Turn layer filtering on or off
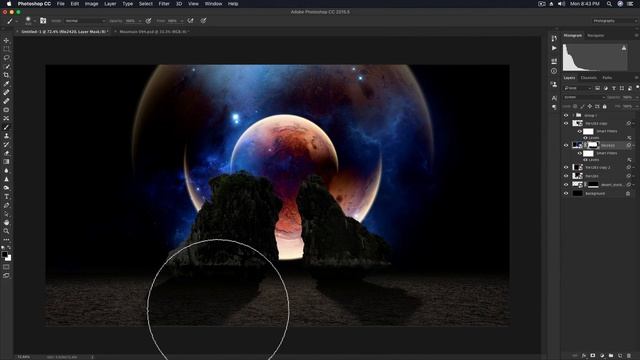The width and height of the screenshot is (640, 360). [x=637, y=87]
